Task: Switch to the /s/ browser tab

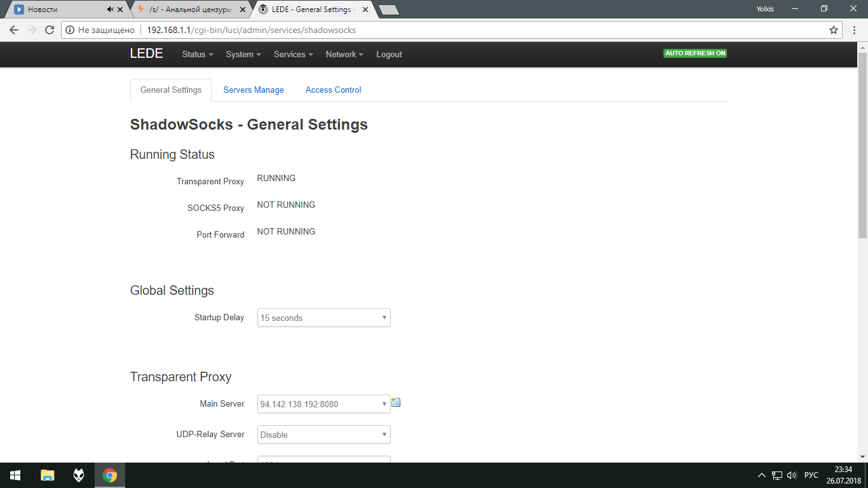Action: [189, 10]
